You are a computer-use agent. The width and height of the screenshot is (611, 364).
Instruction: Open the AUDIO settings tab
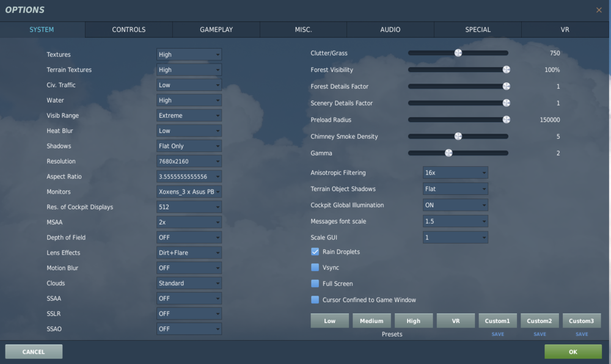[x=390, y=29]
